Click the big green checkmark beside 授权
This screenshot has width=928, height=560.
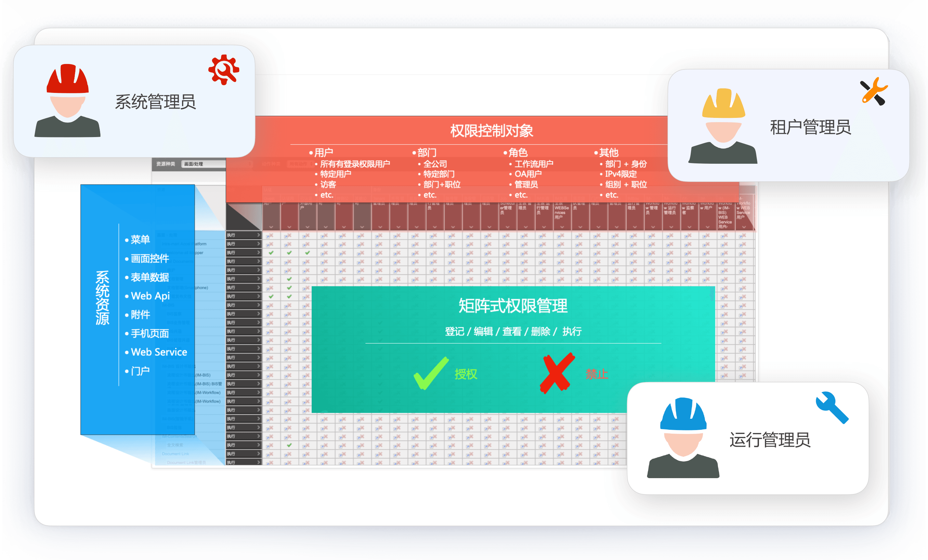431,373
